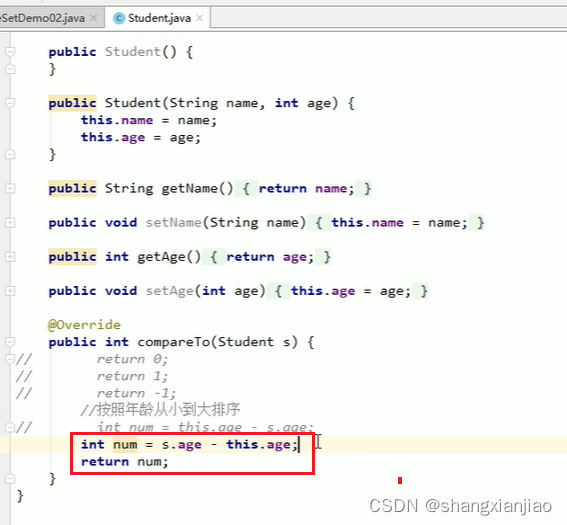Click compareTo method name
The width and height of the screenshot is (567, 525).
(173, 342)
